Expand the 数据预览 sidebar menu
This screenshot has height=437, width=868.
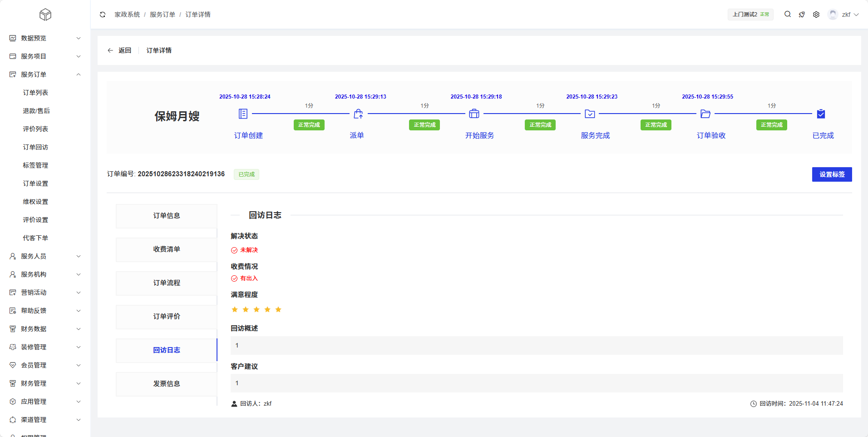tap(45, 38)
